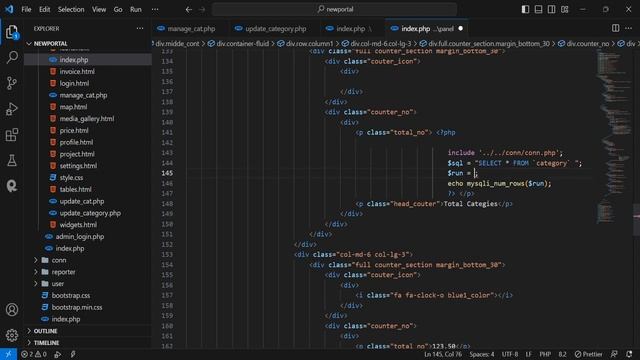Open the Explorer view in activity bar
The width and height of the screenshot is (640, 360).
[12, 32]
